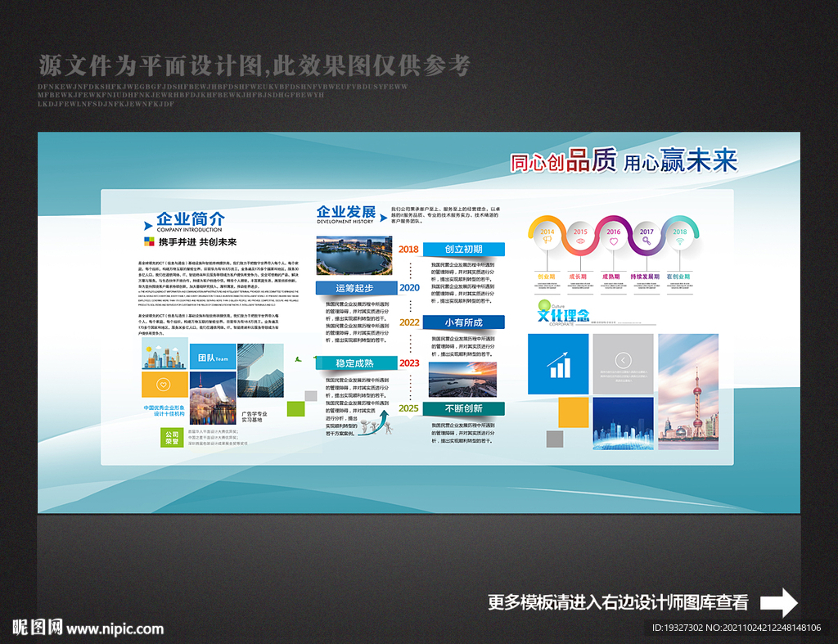Click the bar chart icon on blue tile
This screenshot has height=644, width=838.
coord(558,364)
